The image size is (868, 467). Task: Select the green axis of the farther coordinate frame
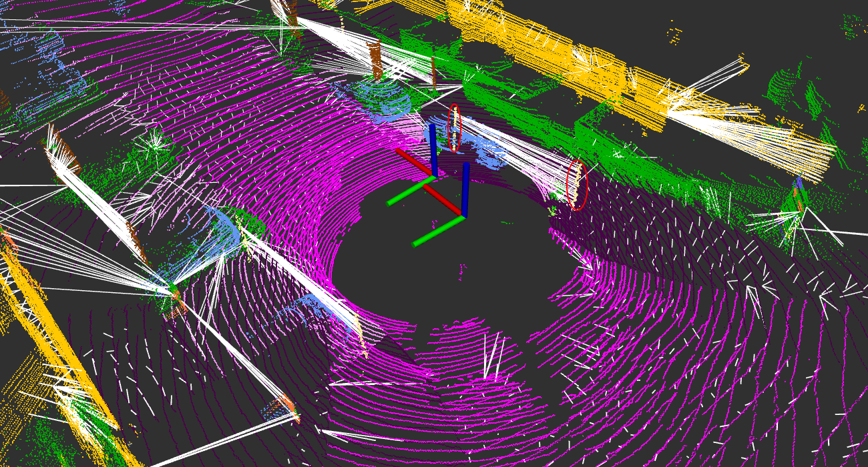coord(411,191)
